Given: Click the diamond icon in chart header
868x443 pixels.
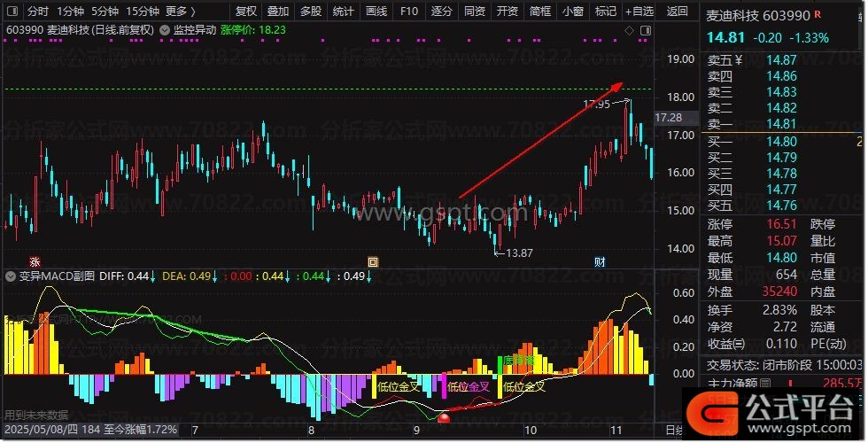Looking at the screenshot, I should (x=629, y=29).
